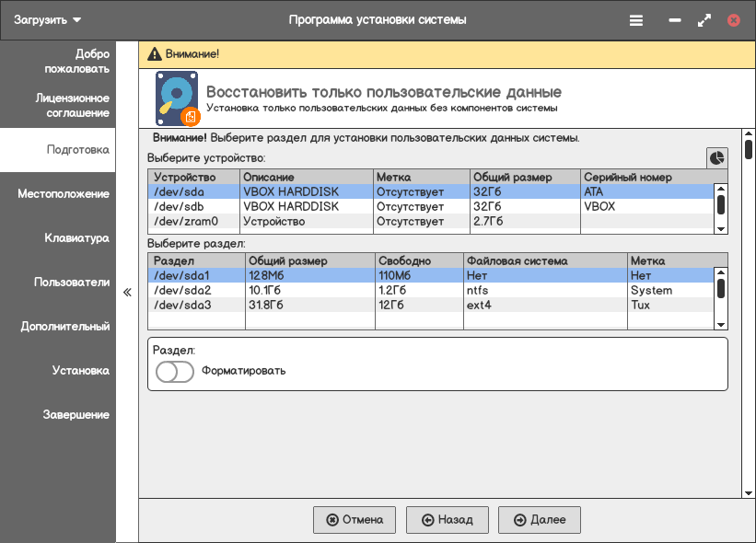
Task: Open the Местоположение step in sidebar
Action: 64,194
